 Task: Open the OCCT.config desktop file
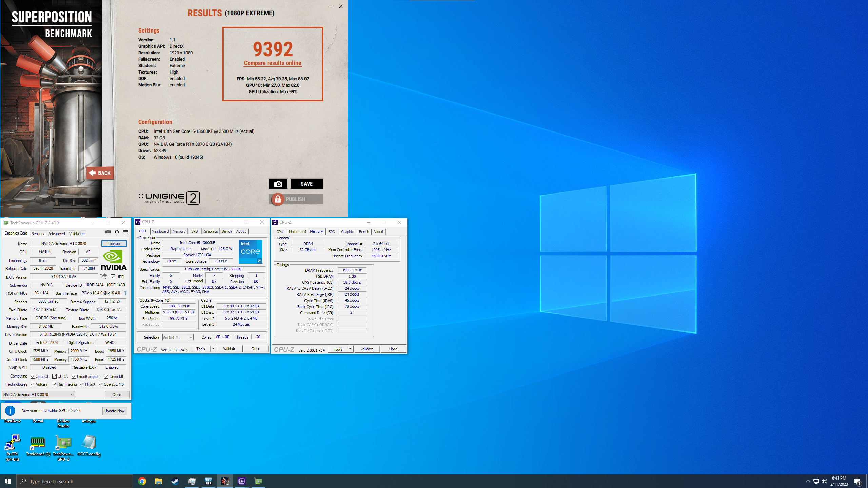coord(89,446)
